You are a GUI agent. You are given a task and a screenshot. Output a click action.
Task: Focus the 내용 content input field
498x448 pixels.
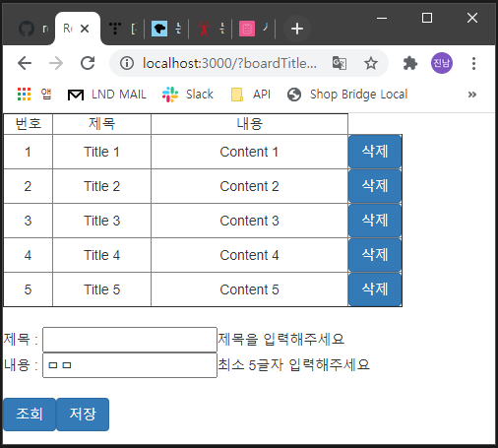[130, 365]
